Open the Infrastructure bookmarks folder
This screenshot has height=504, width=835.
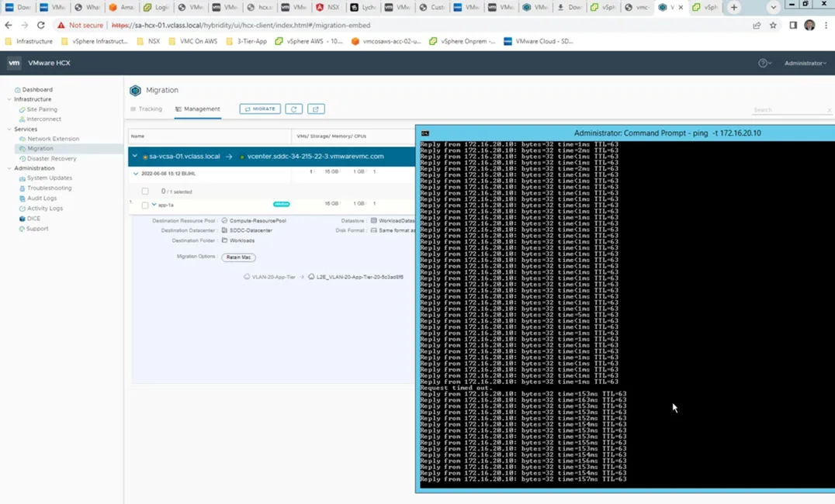point(29,41)
